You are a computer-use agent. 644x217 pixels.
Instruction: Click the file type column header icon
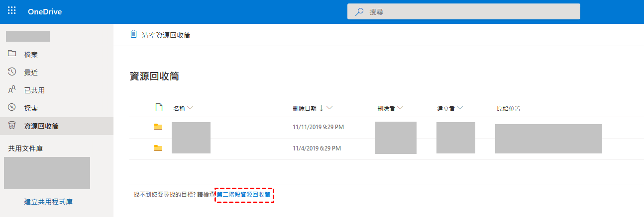[x=159, y=108]
